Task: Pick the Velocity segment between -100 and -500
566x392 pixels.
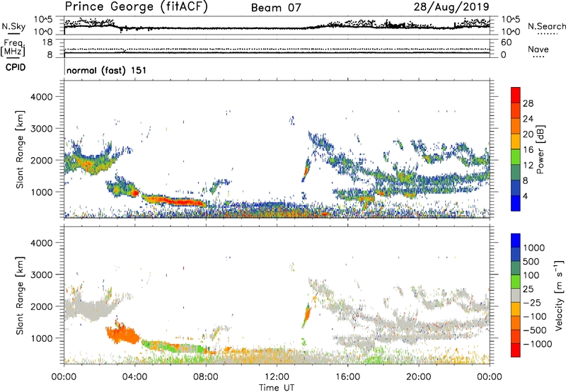Action: (516, 323)
